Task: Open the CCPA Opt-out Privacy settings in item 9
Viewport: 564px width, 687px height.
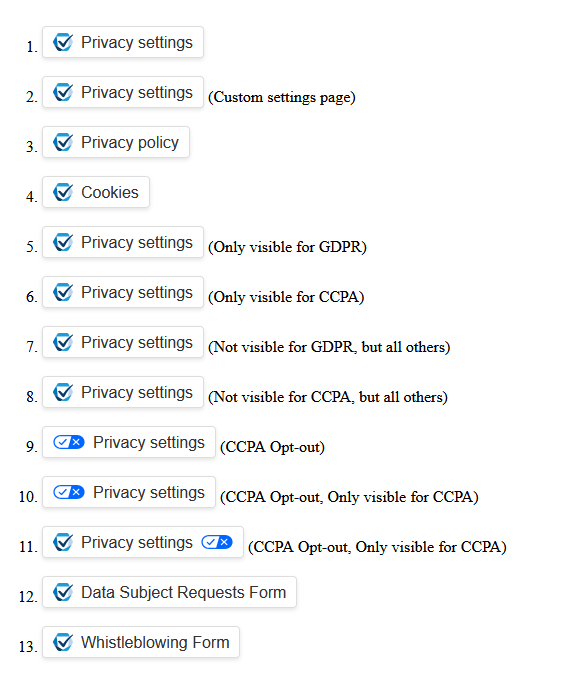Action: 129,442
